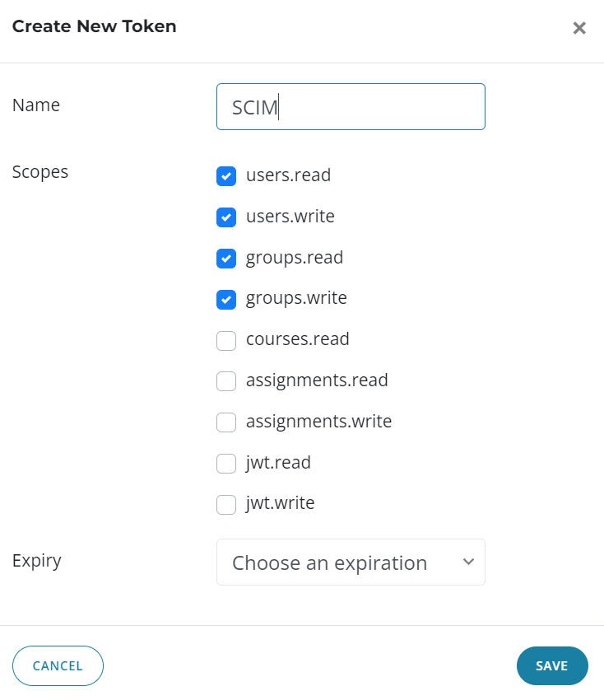Screen dimensions: 604x700
Task: Uncheck the groups.write checkbox
Action: pos(226,299)
